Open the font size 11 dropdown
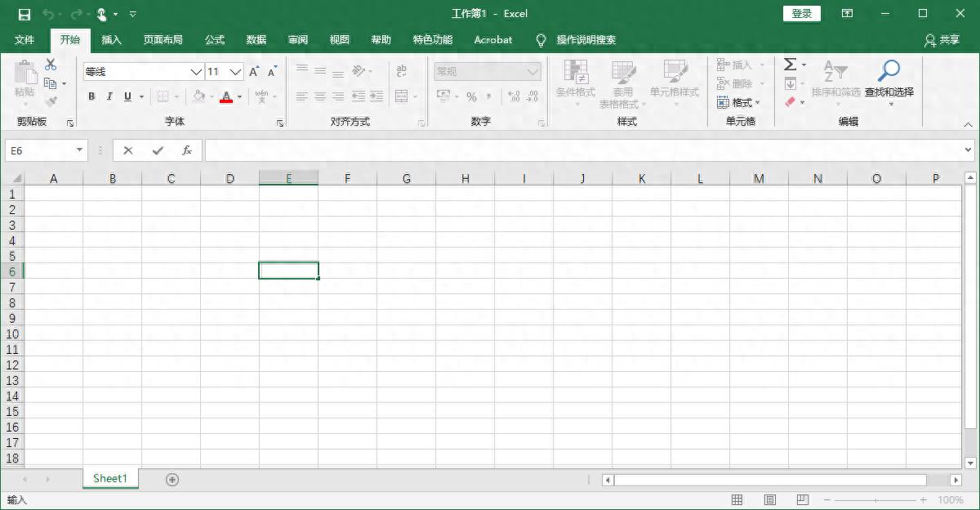Image resolution: width=980 pixels, height=510 pixels. pyautogui.click(x=235, y=72)
